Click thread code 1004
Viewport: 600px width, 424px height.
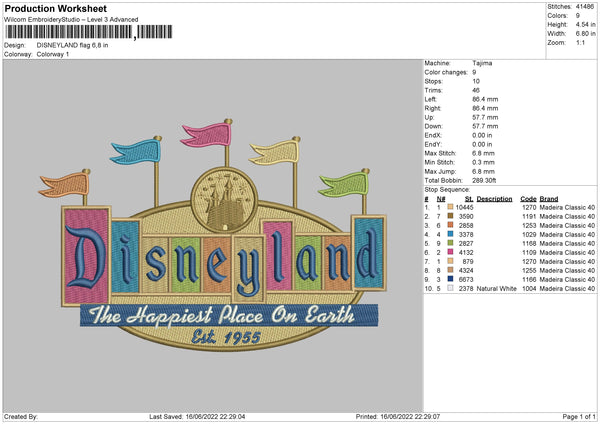tap(529, 288)
